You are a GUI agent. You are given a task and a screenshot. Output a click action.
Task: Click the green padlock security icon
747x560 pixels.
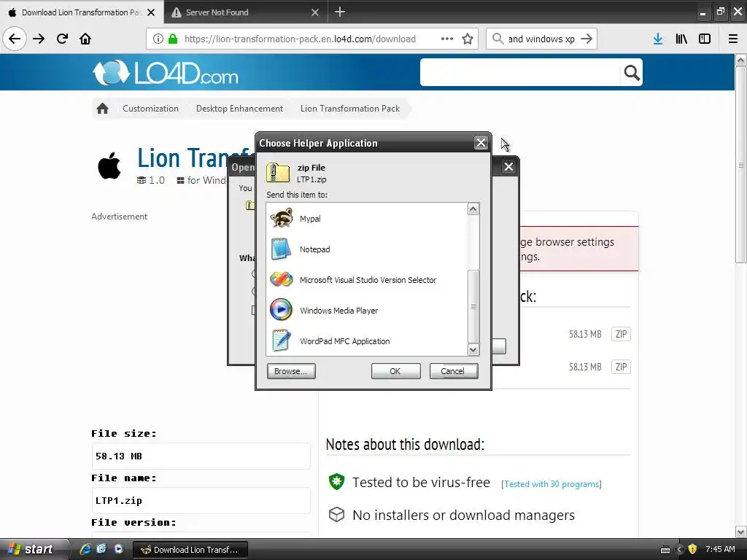173,39
